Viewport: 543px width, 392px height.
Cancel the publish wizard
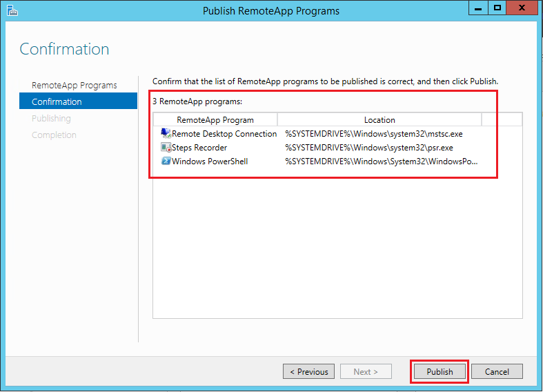[x=497, y=371]
